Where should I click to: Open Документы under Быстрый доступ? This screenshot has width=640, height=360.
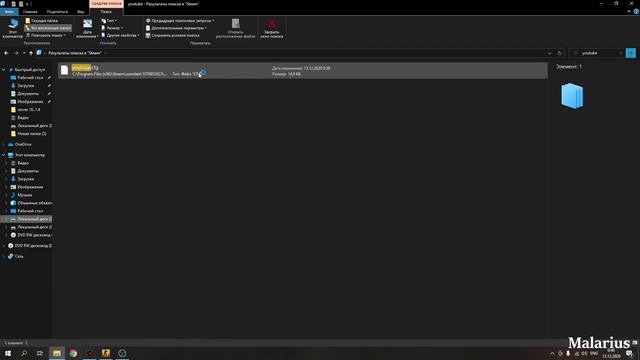coord(28,93)
